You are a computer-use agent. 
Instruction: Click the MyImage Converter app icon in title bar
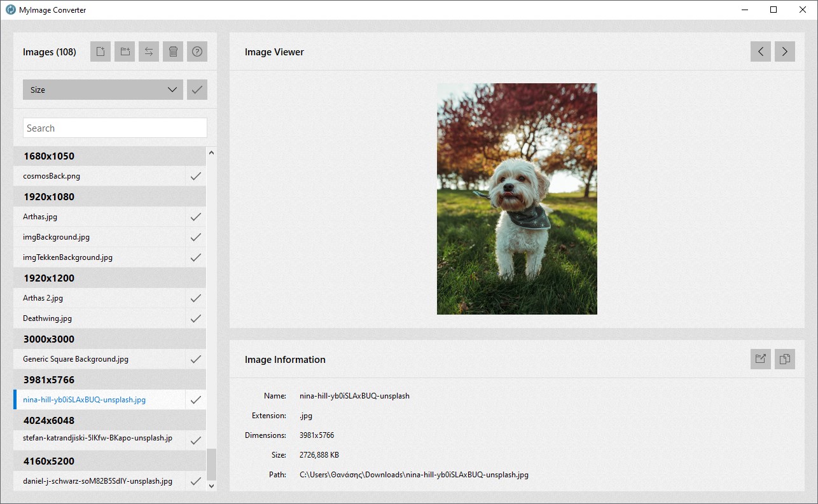[10, 10]
